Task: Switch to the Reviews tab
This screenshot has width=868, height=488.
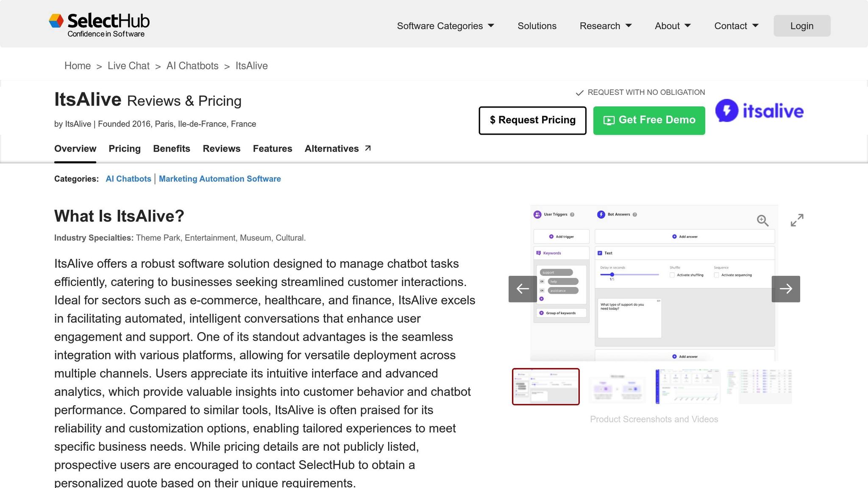Action: [221, 149]
